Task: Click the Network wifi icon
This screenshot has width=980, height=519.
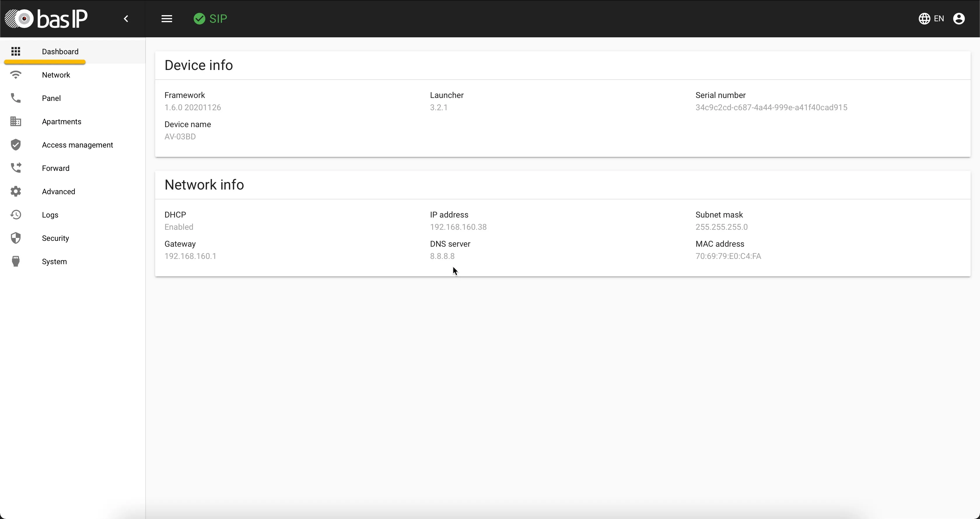Action: pos(15,75)
